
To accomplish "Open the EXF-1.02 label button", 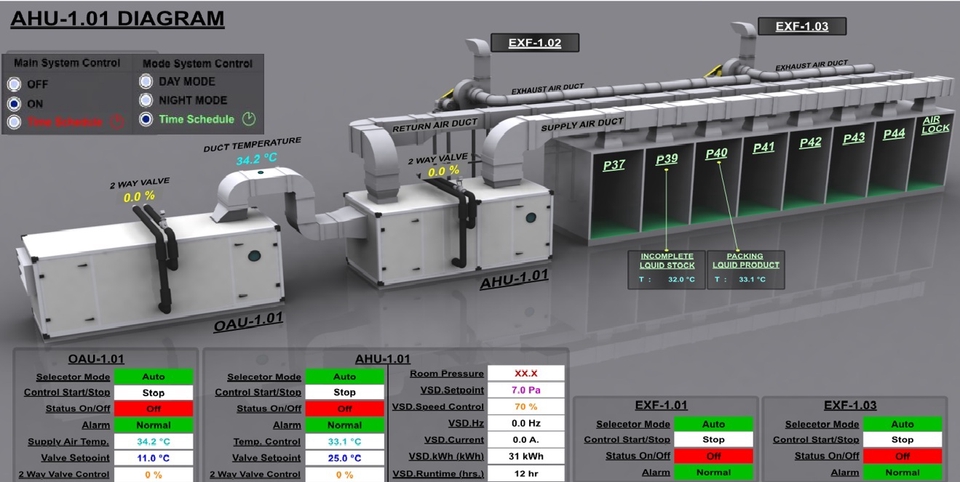I will 534,43.
